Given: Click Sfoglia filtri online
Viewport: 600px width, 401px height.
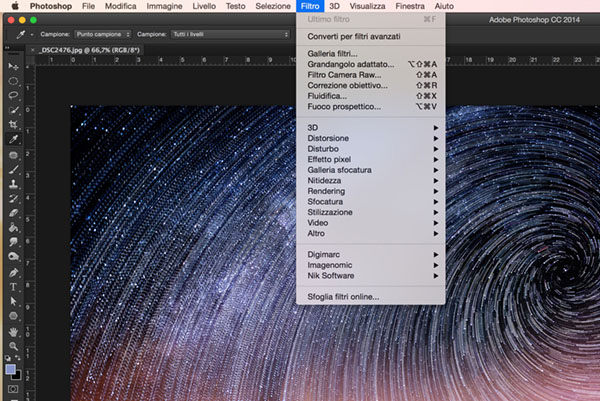Looking at the screenshot, I should point(371,297).
